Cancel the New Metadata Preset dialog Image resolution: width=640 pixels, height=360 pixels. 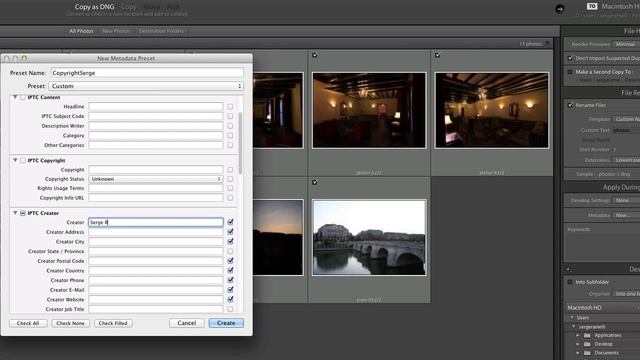(x=187, y=323)
